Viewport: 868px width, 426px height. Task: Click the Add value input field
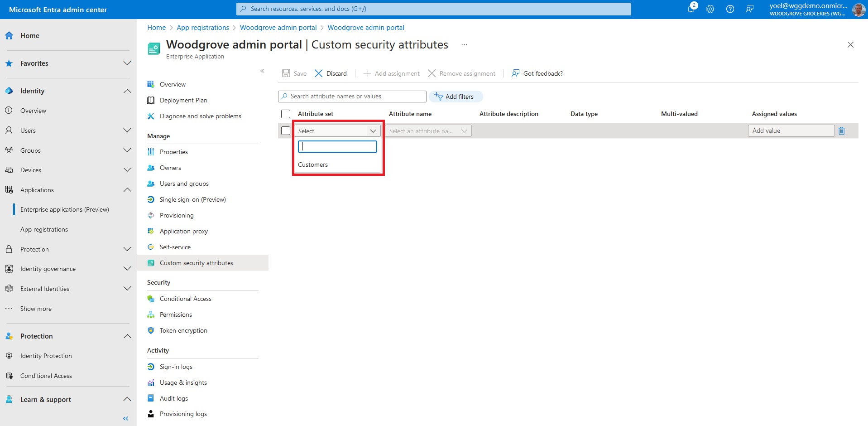(x=791, y=131)
